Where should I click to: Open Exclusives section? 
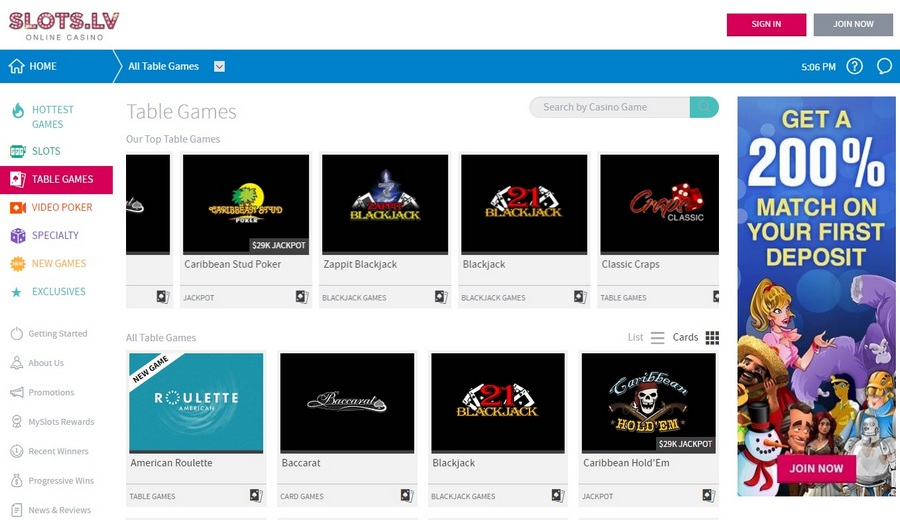pyautogui.click(x=59, y=292)
